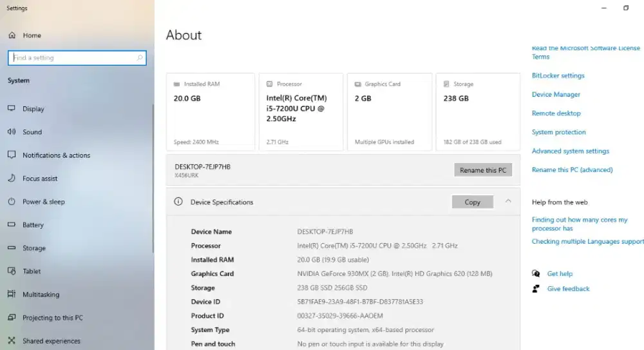This screenshot has height=350, width=644.
Task: Click the Storage drive icon in sidebar
Action: tap(12, 248)
